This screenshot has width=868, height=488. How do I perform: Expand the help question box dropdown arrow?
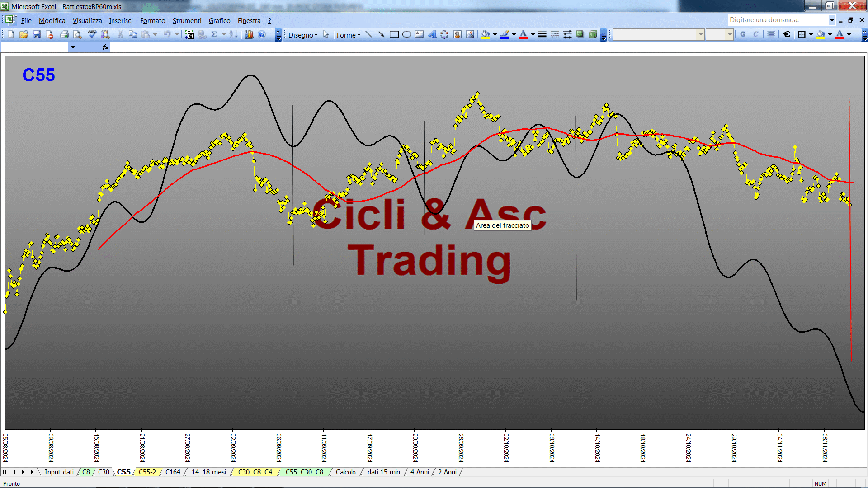click(x=832, y=20)
